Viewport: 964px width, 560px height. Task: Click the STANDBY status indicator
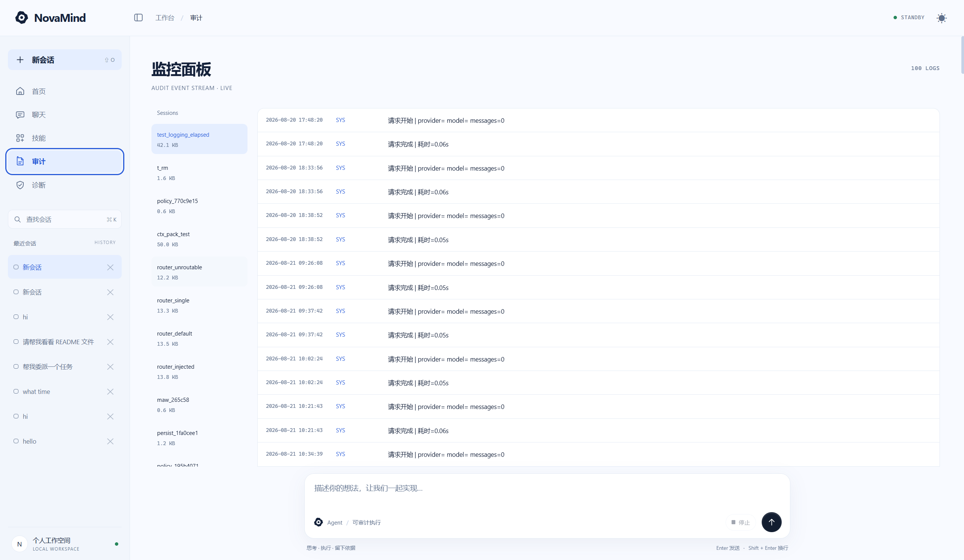click(909, 18)
